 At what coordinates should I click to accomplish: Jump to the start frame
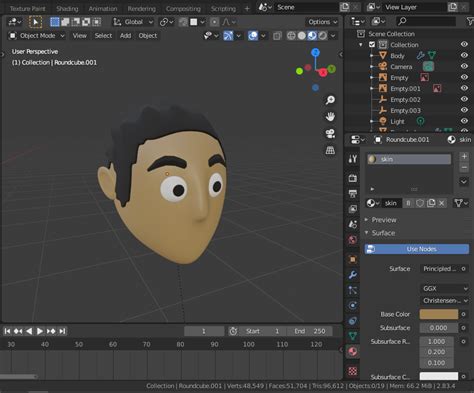(x=7, y=331)
